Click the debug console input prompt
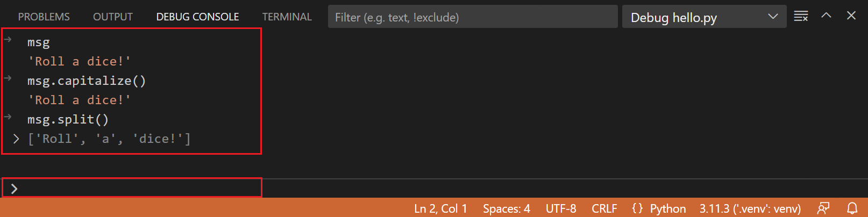This screenshot has height=217, width=868. [134, 189]
